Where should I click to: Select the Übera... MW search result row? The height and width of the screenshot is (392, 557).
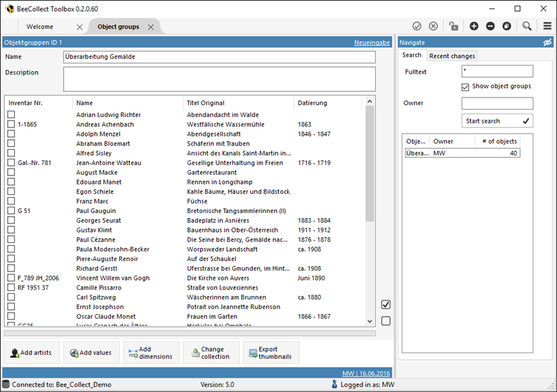point(462,153)
